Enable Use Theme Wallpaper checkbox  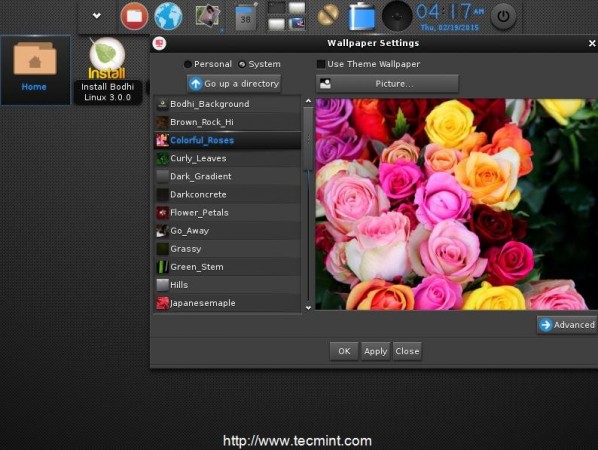tap(368, 64)
